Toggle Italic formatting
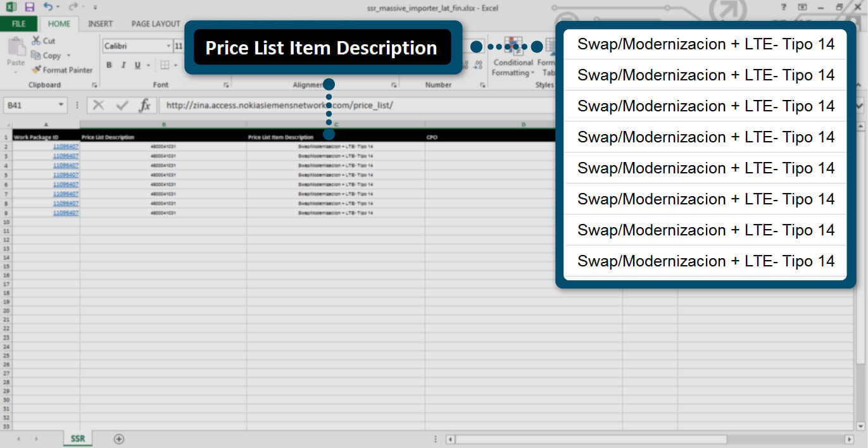 tap(123, 65)
